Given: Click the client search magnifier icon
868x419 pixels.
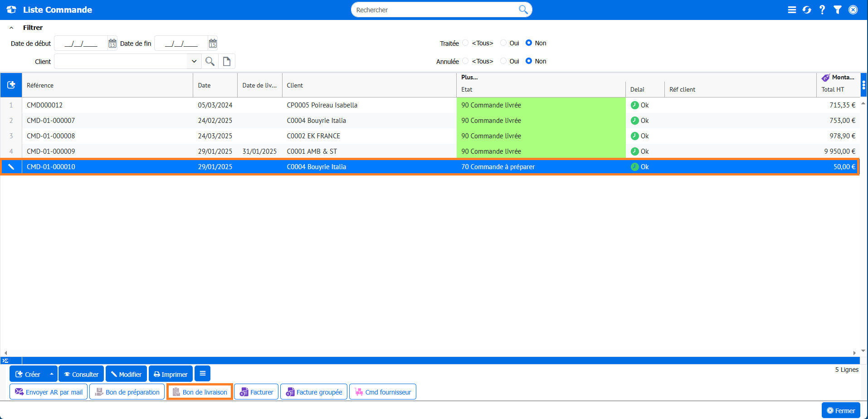Looking at the screenshot, I should (x=210, y=61).
